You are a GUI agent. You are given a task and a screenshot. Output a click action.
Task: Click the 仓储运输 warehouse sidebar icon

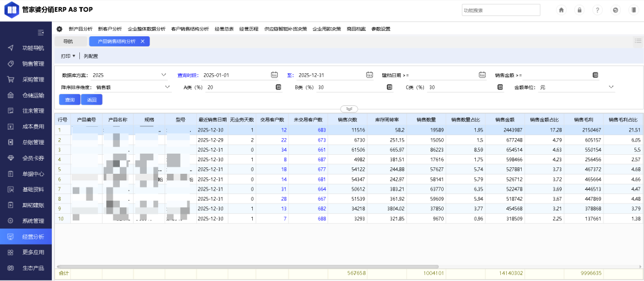pyautogui.click(x=11, y=95)
